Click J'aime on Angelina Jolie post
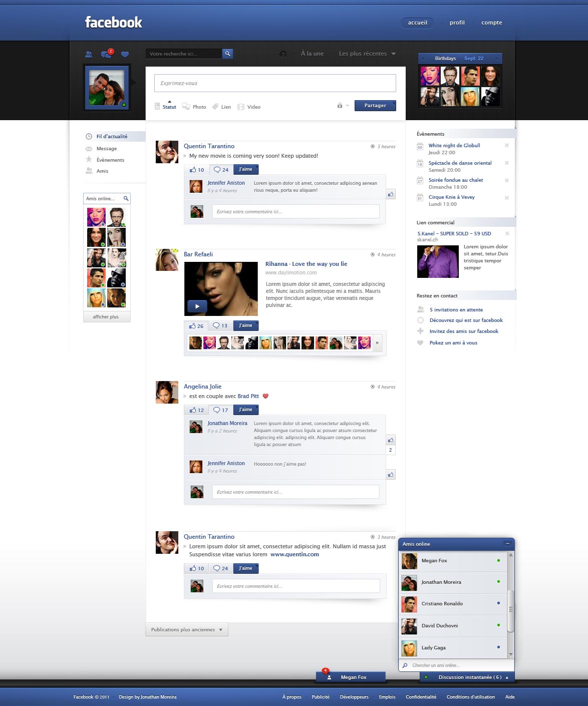This screenshot has width=588, height=706. pos(246,410)
